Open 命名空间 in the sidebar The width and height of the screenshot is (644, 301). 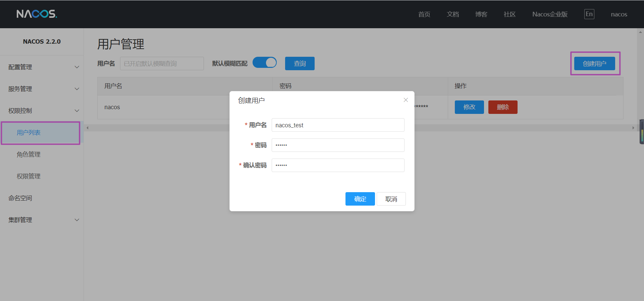pyautogui.click(x=20, y=198)
